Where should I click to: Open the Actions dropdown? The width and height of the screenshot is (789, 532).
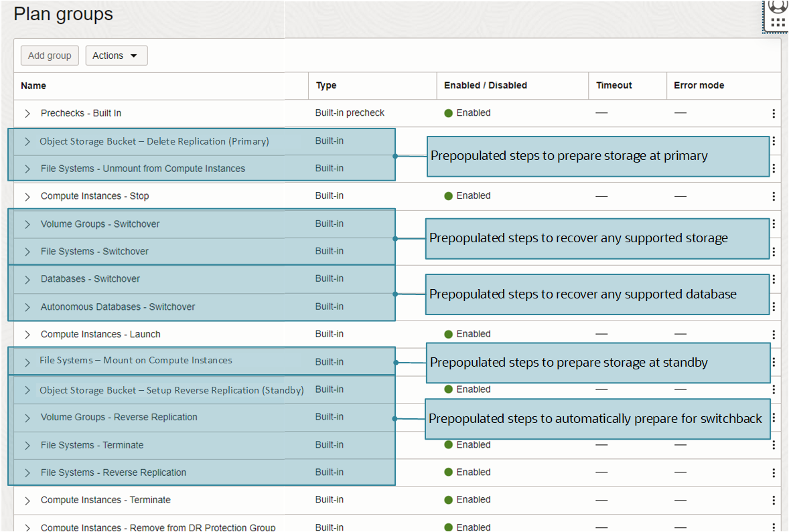[x=116, y=56]
